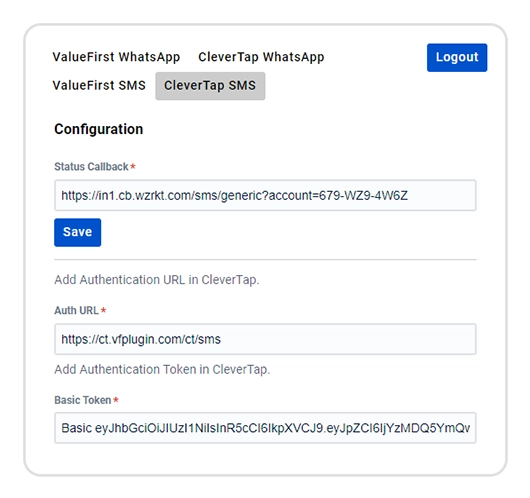Click inside the Auth URL field
The width and height of the screenshot is (530, 498).
tap(265, 339)
